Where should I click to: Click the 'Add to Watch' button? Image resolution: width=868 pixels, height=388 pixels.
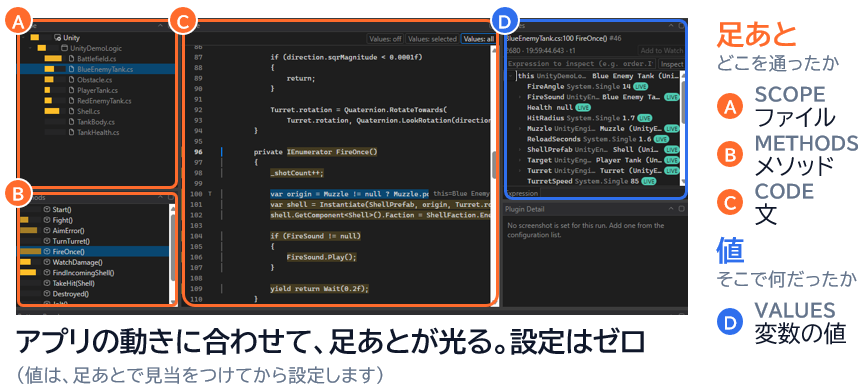pos(662,50)
